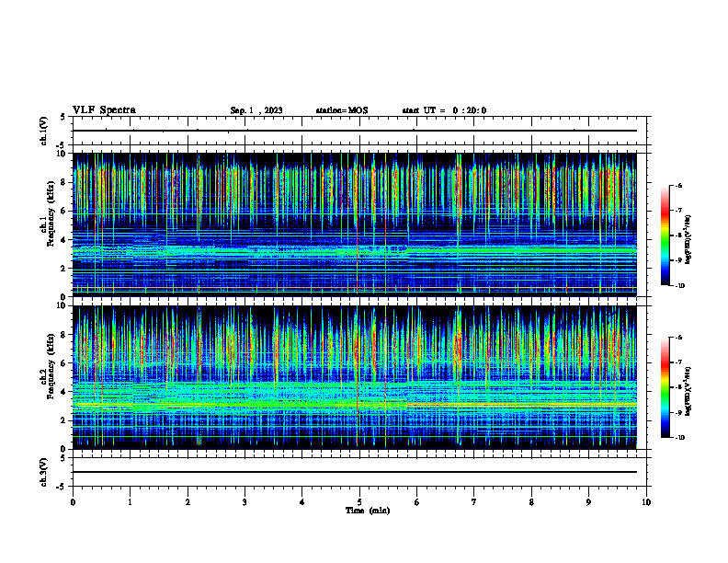Click the "-10" tick on ch.1 colorbar
The height and width of the screenshot is (563, 728).
(x=680, y=285)
